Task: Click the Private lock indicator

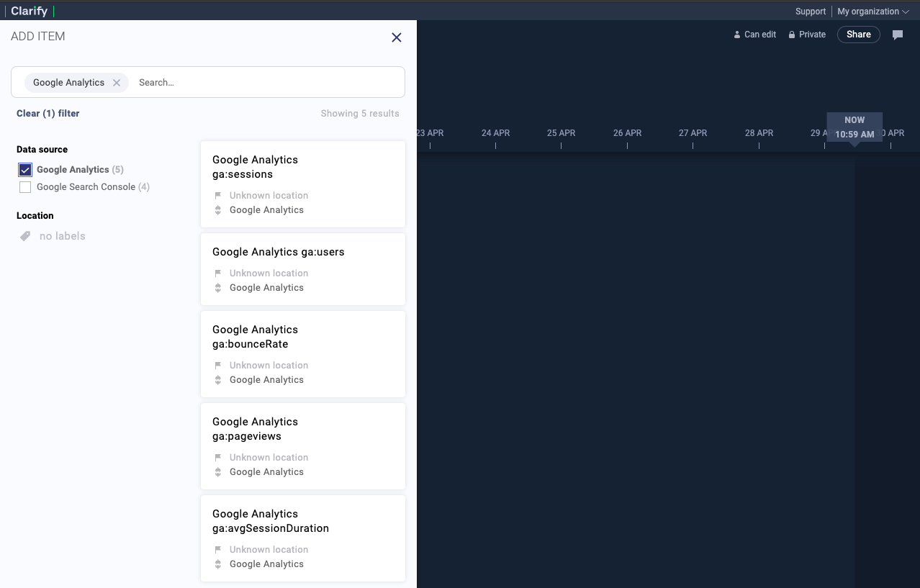Action: pyautogui.click(x=807, y=35)
